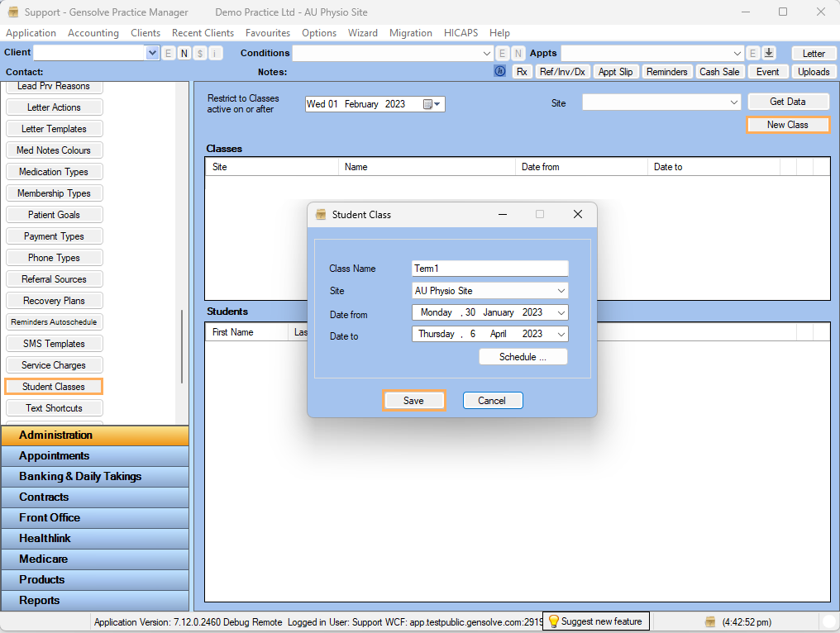Click the box icon beside the status bar clock
Screen dimensions: 840x633
tap(710, 621)
